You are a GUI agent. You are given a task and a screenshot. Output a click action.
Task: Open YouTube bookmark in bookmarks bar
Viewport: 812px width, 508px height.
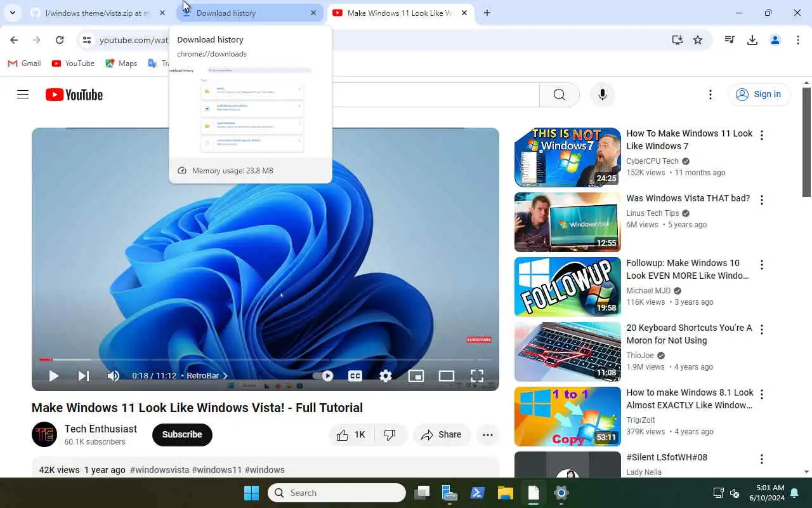click(x=73, y=63)
